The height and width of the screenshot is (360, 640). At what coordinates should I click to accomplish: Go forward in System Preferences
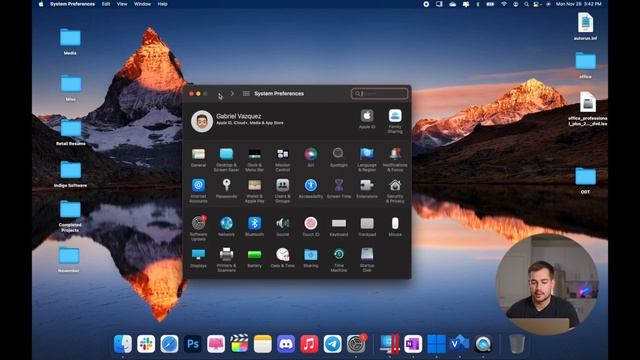click(x=232, y=93)
